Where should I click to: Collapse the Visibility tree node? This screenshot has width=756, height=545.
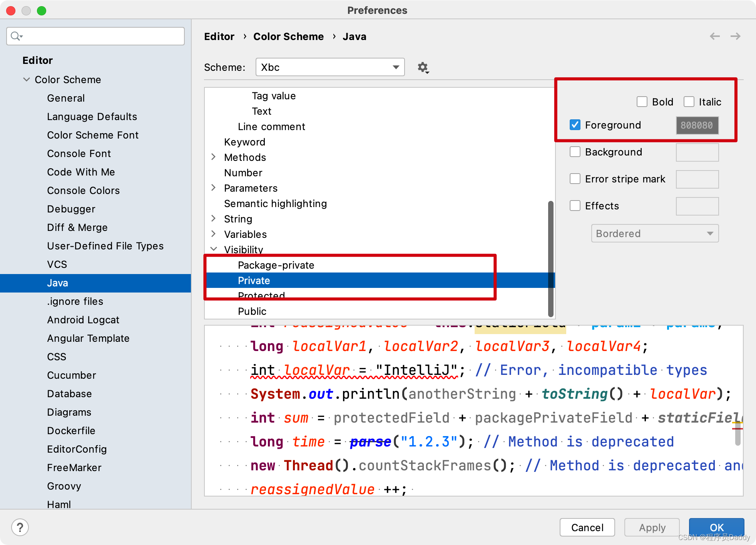(214, 249)
